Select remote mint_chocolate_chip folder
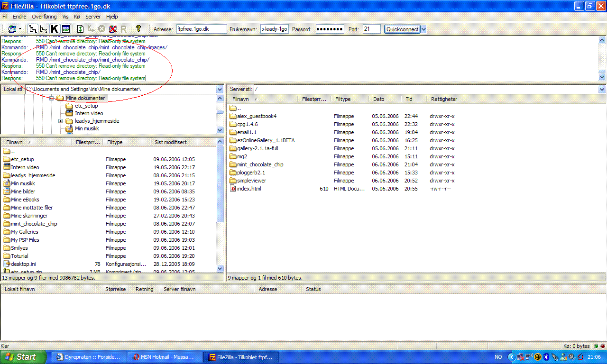This screenshot has width=607, height=364. point(260,164)
